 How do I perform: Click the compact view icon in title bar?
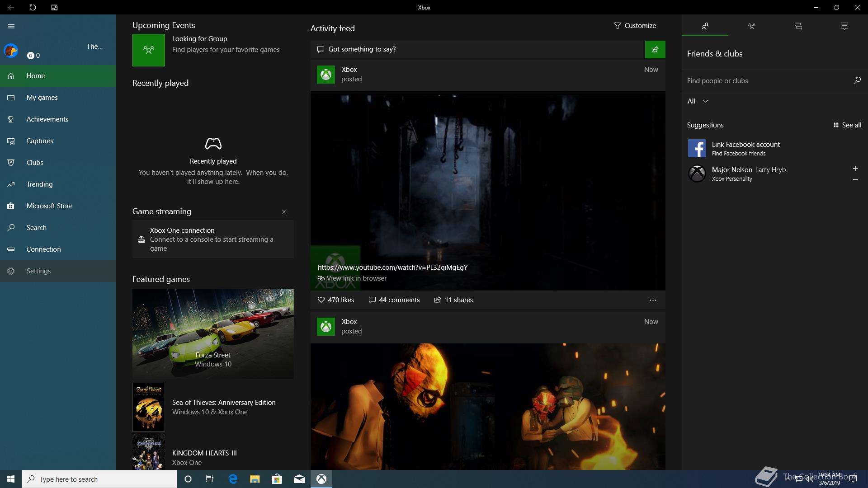[54, 7]
